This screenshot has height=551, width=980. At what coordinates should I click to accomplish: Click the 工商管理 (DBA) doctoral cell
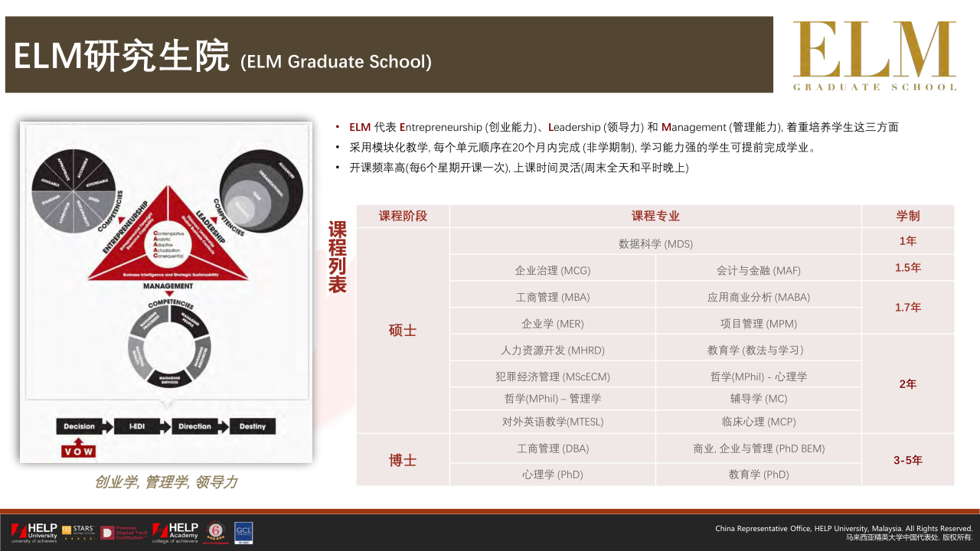click(x=553, y=448)
